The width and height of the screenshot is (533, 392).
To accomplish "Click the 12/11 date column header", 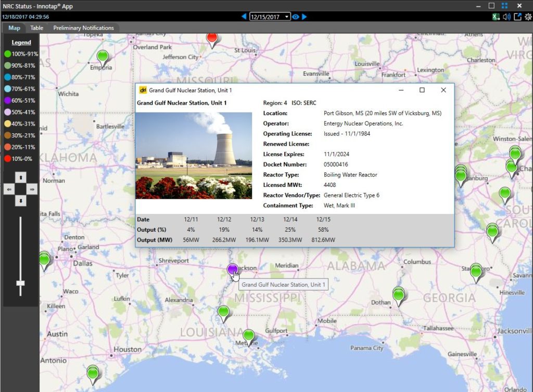I will pos(191,219).
